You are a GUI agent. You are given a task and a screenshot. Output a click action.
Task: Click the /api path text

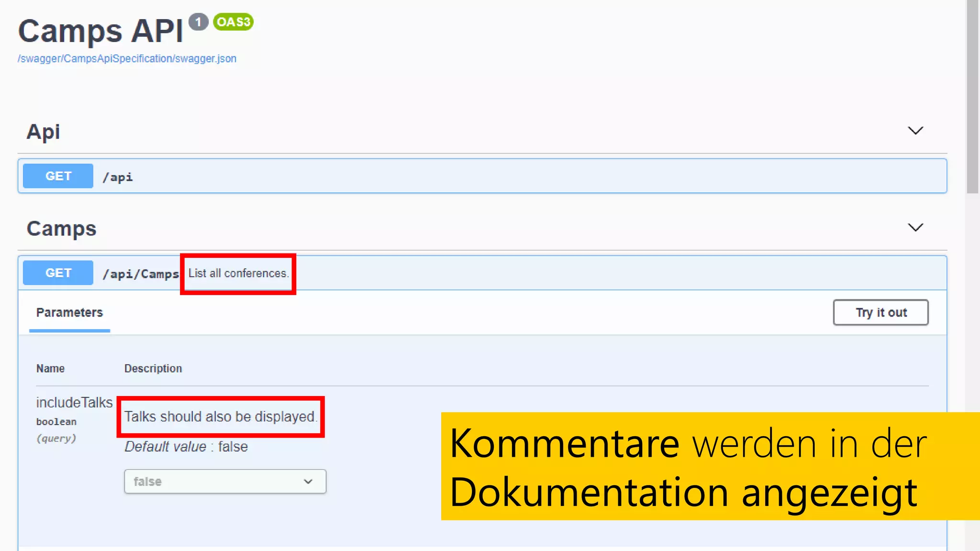[118, 177]
